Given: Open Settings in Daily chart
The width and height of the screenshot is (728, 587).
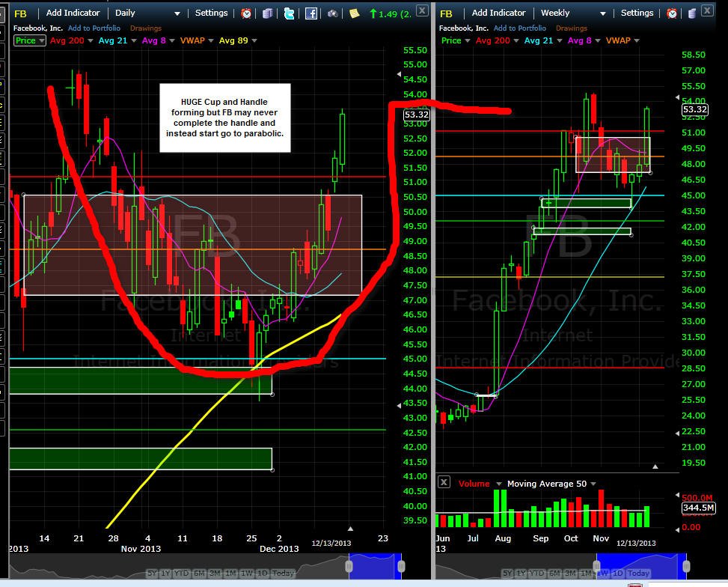Looking at the screenshot, I should (x=211, y=13).
